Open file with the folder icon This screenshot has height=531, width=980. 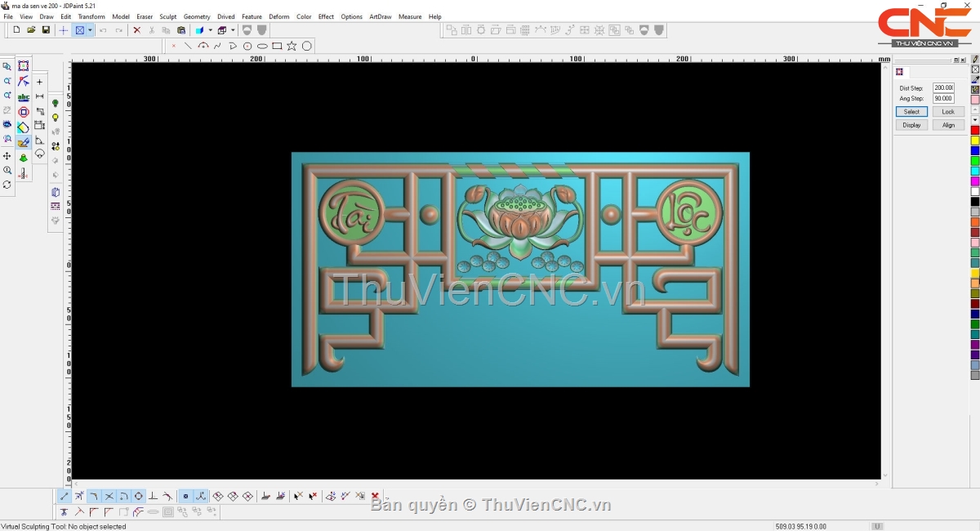pos(31,30)
